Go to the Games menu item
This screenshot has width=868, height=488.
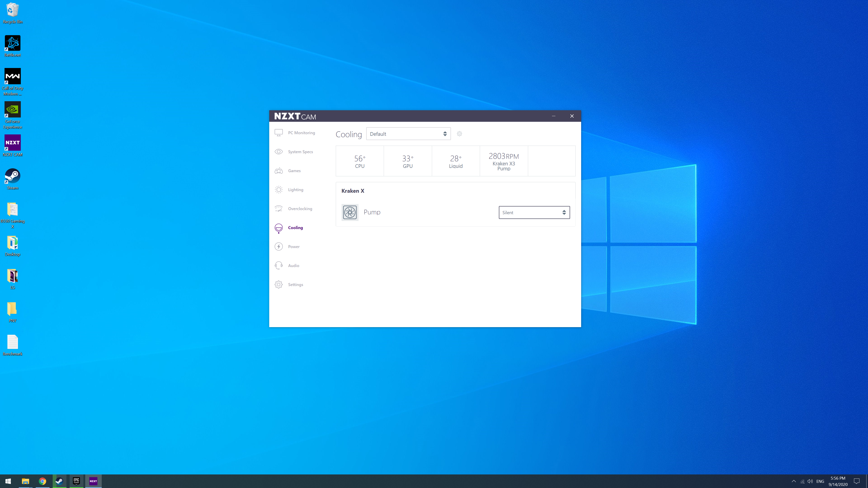pyautogui.click(x=294, y=171)
